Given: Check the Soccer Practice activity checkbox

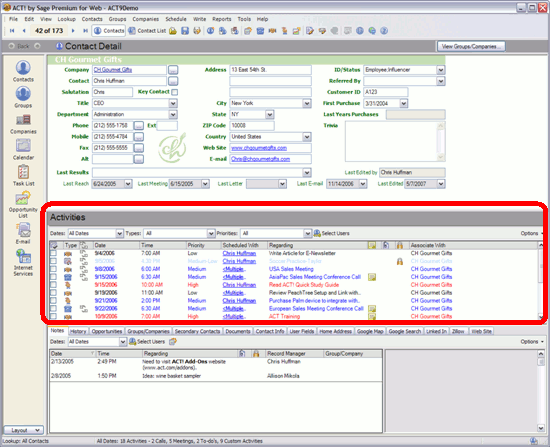Looking at the screenshot, I should pyautogui.click(x=53, y=261).
